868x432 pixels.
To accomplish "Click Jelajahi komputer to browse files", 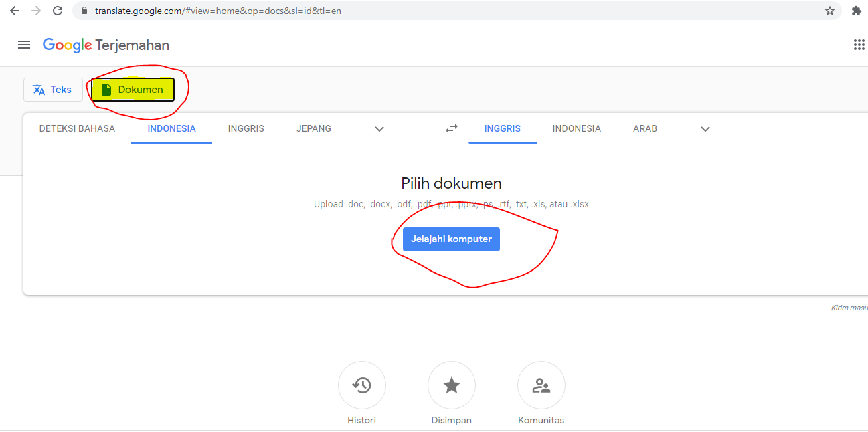I will tap(451, 239).
